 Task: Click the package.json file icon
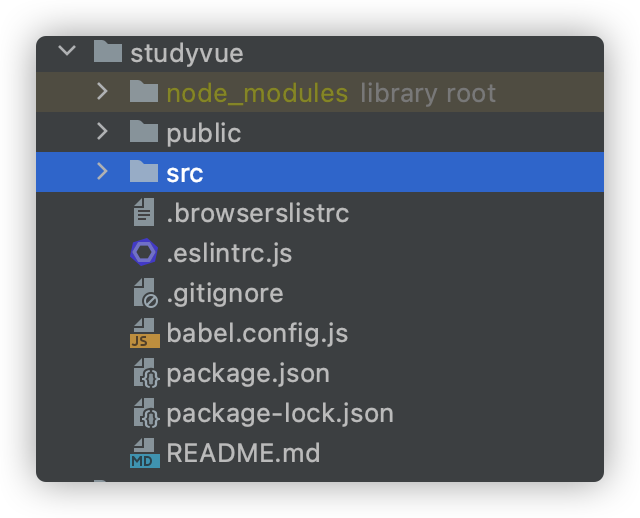click(146, 373)
